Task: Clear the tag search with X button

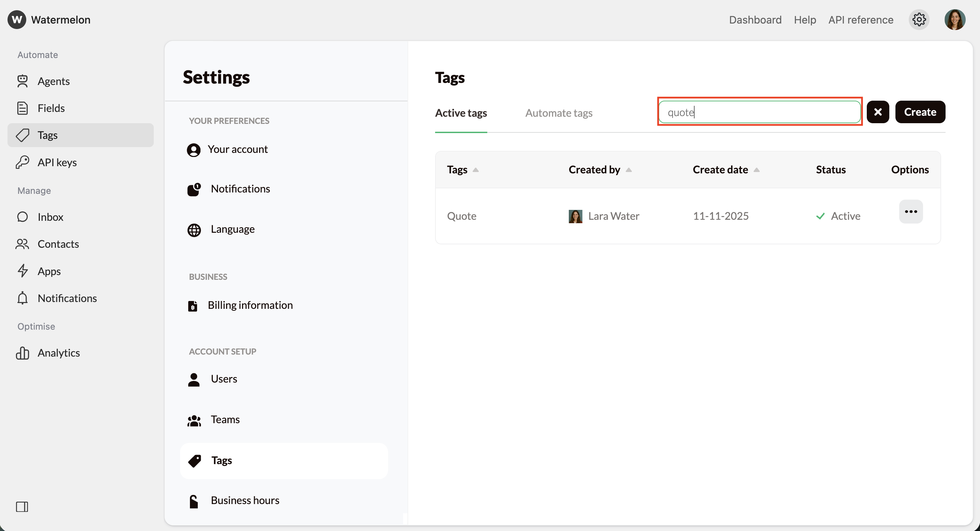Action: [878, 112]
